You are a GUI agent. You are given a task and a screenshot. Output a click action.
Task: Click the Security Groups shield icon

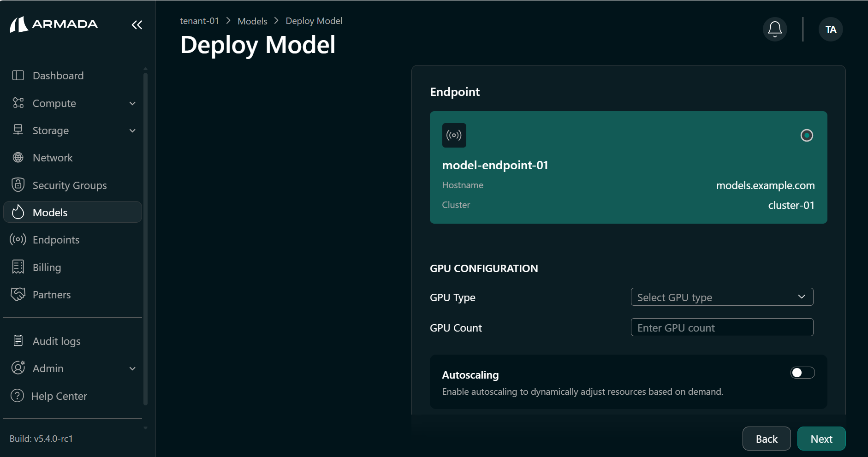click(x=18, y=185)
